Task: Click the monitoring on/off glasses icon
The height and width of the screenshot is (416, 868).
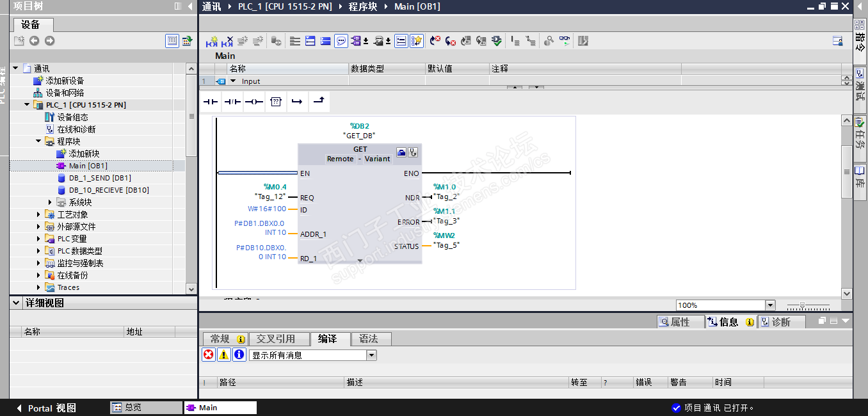Action: click(x=565, y=41)
